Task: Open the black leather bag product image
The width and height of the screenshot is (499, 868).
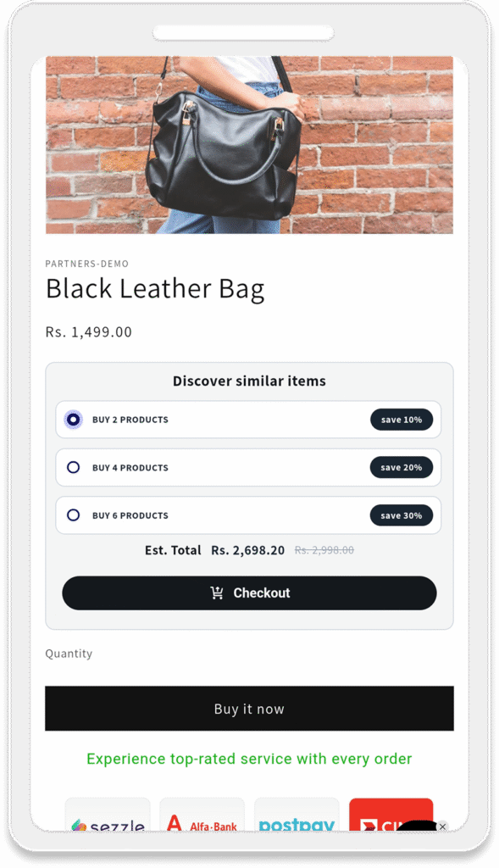Action: pos(249,145)
